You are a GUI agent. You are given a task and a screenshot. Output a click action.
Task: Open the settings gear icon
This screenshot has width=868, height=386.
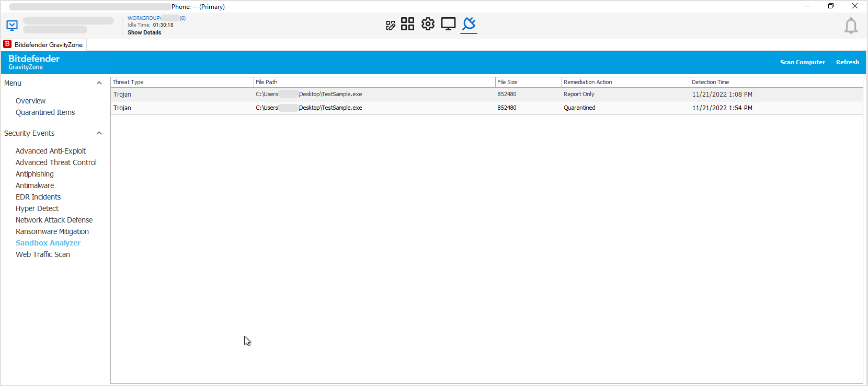[x=428, y=24]
